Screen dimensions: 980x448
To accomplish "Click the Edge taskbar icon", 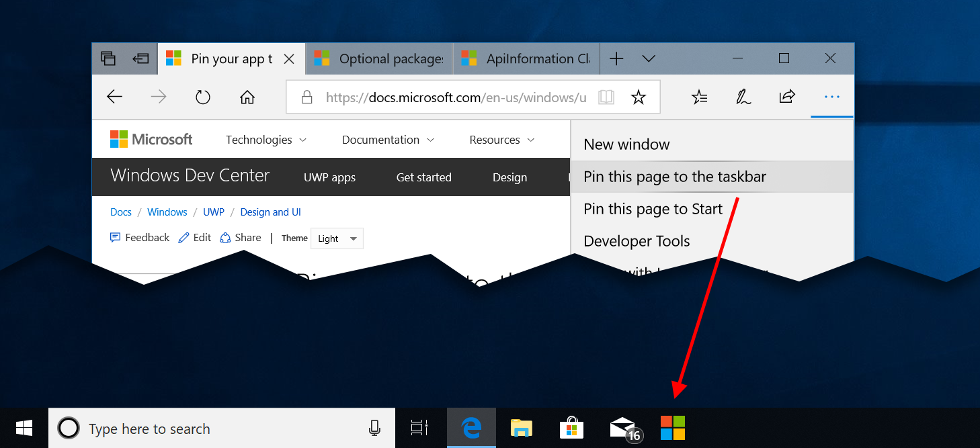I will pos(471,428).
